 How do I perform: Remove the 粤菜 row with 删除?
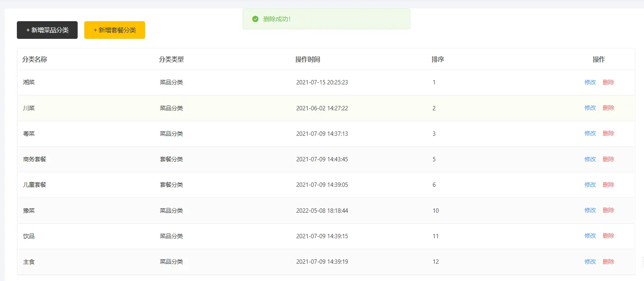(608, 133)
